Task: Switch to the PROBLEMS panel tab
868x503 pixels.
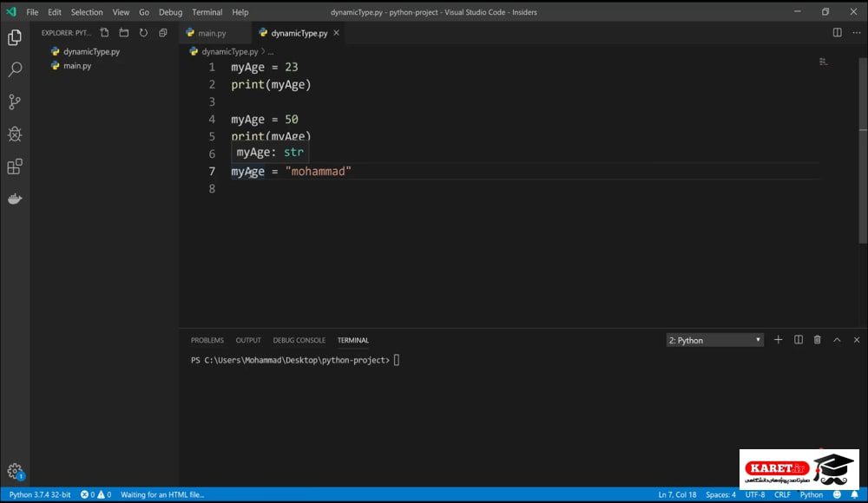Action: [207, 340]
